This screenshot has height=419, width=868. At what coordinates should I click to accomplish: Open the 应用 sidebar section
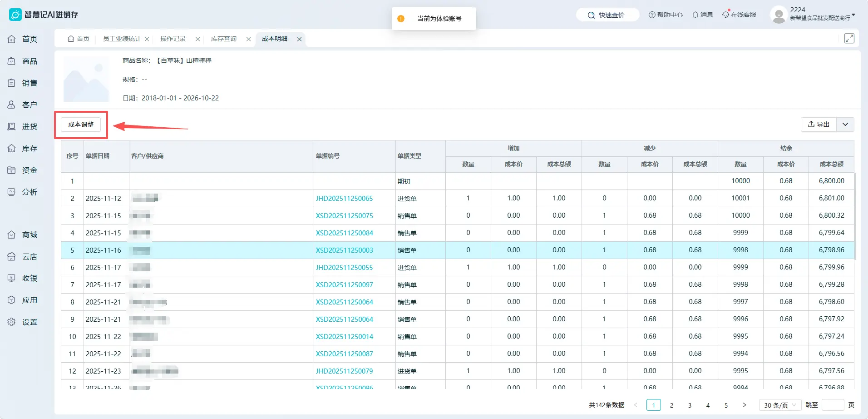[x=23, y=300]
